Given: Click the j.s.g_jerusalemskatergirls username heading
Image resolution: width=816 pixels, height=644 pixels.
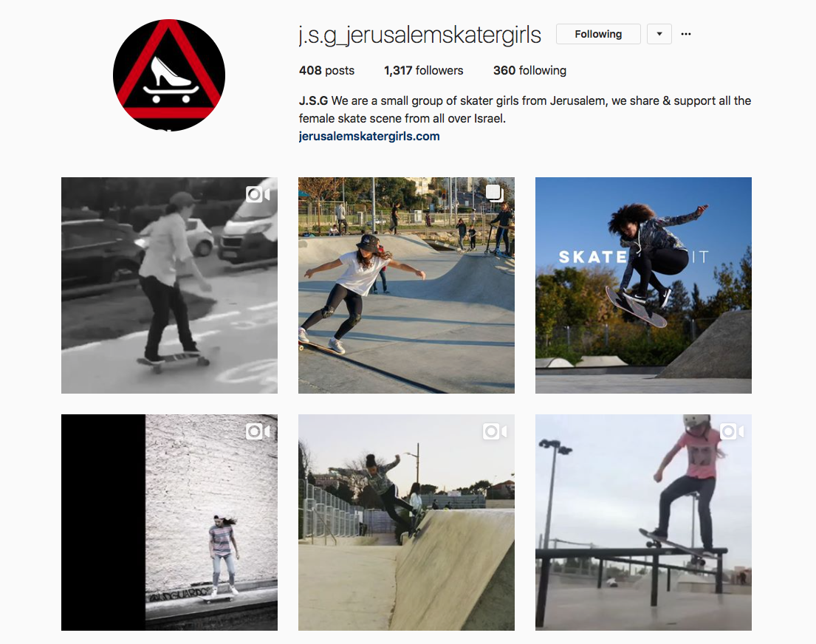Looking at the screenshot, I should pyautogui.click(x=420, y=35).
